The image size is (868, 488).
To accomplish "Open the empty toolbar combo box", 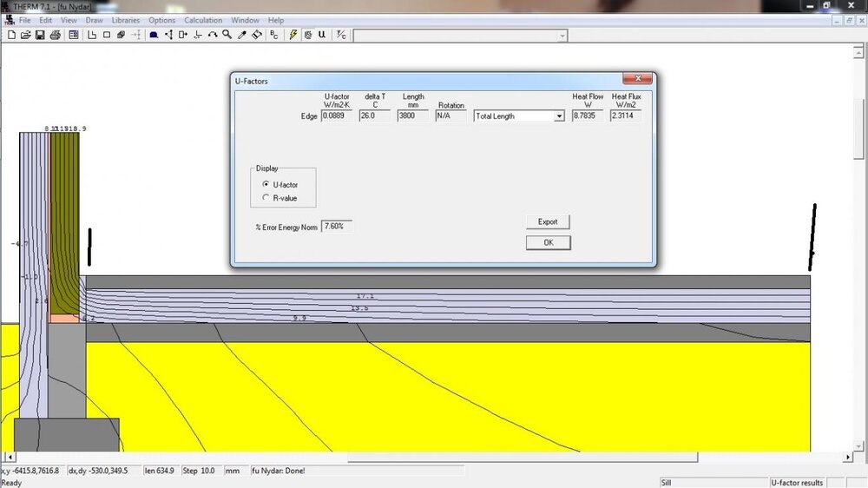I will coord(562,36).
